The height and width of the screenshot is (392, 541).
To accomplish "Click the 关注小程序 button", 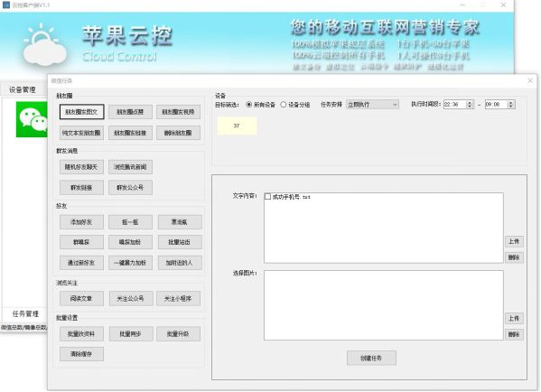I will pyautogui.click(x=179, y=298).
